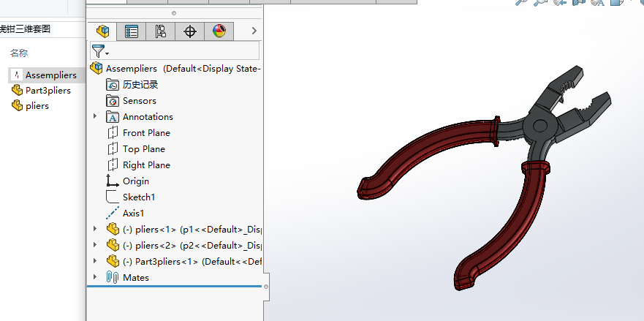Select the Part3pliers file in explorer
Image resolution: width=644 pixels, height=321 pixels.
[48, 91]
